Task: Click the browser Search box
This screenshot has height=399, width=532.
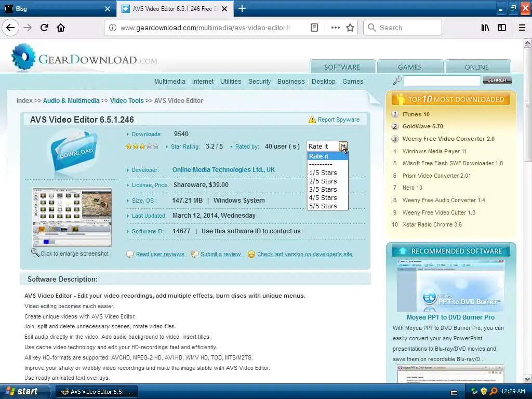Action: point(403,28)
